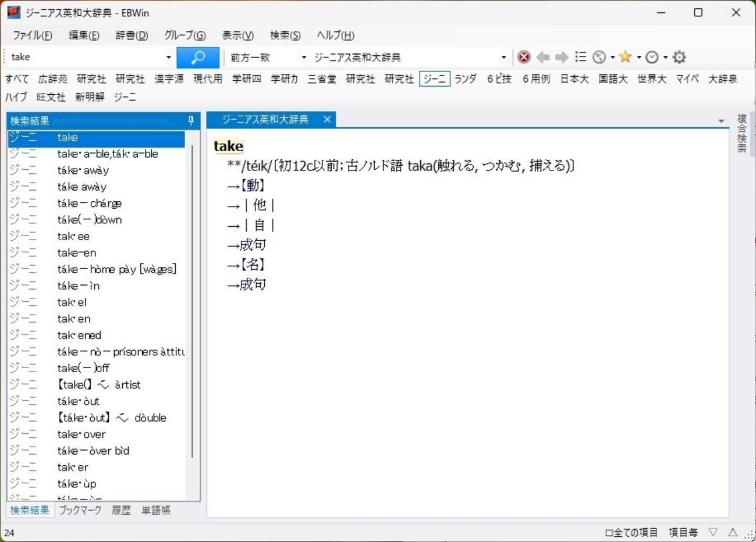Screen dimensions: 756x542
Task: Open the 検索(S) menu
Action: 285,35
